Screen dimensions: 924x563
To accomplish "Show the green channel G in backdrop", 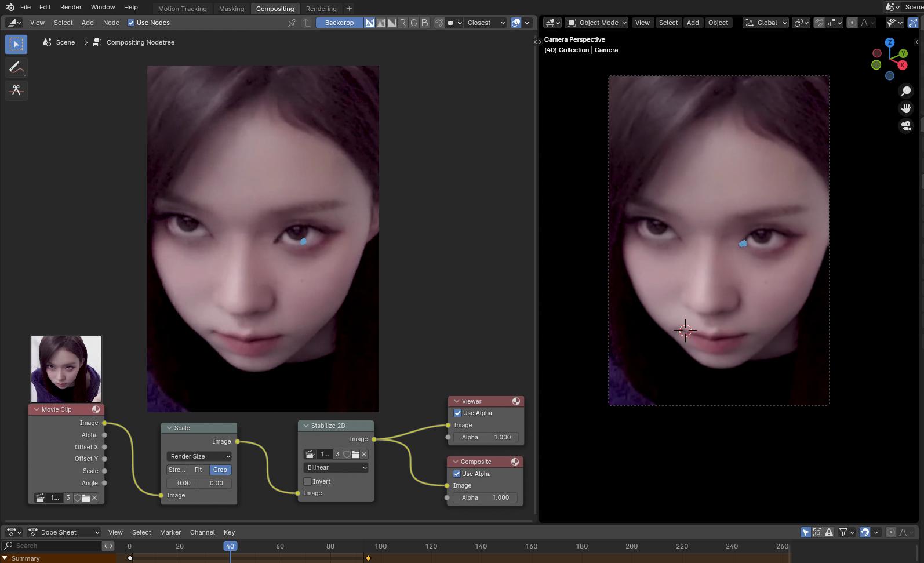I will pyautogui.click(x=414, y=23).
